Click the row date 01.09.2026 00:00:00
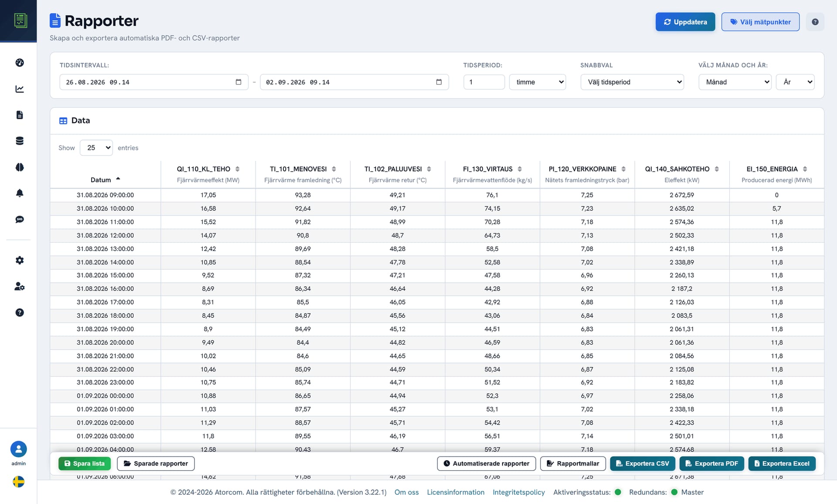This screenshot has width=837, height=504. (105, 396)
